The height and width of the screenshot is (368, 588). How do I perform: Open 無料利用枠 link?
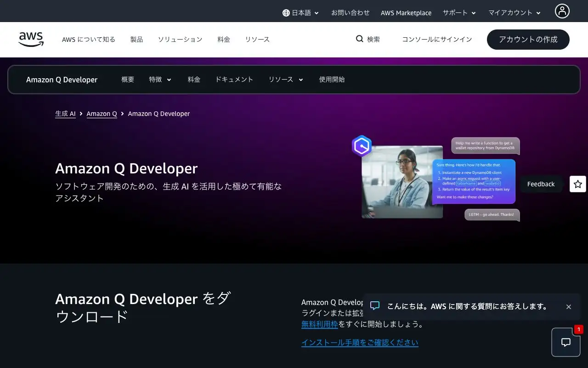(320, 324)
